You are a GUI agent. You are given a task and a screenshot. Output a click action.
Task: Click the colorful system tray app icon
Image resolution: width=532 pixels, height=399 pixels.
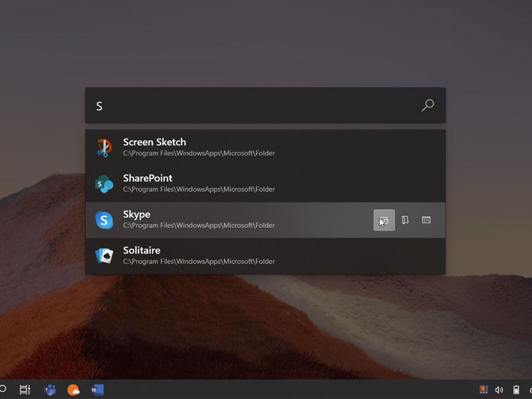(x=483, y=390)
